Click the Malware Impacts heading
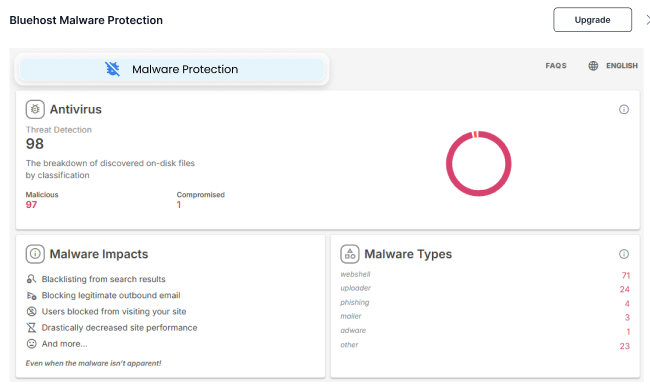This screenshot has height=391, width=650. (99, 254)
